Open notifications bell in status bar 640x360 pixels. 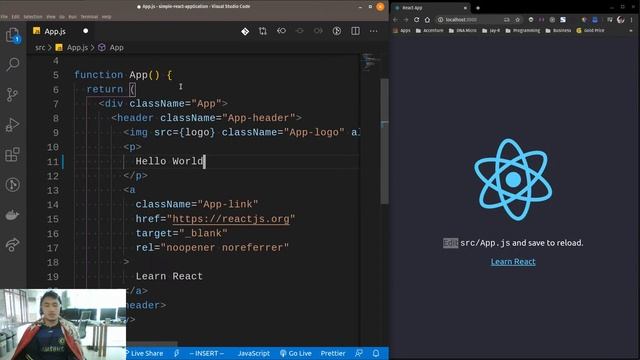point(376,353)
